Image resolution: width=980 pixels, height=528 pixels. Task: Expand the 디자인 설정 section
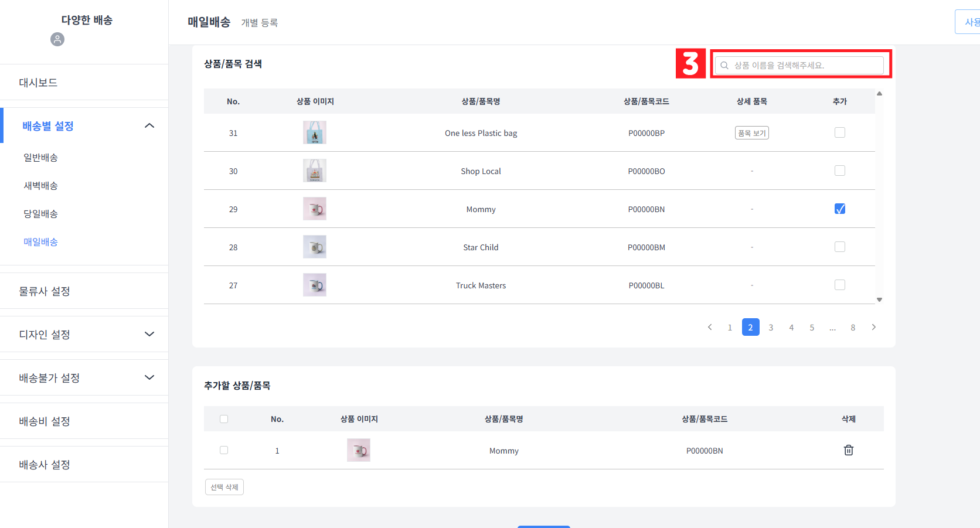click(x=149, y=334)
